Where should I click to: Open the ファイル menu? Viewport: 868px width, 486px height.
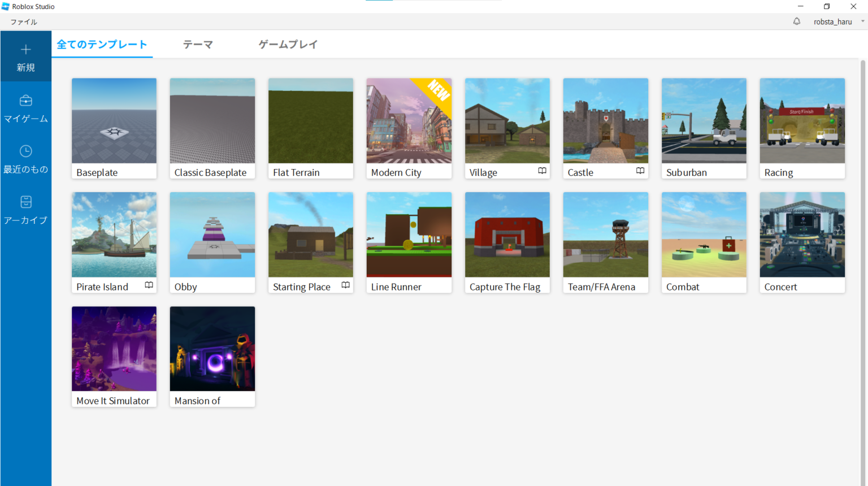(24, 21)
